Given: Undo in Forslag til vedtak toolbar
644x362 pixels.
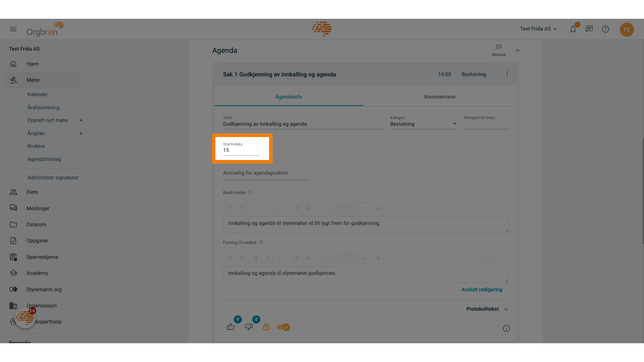Looking at the screenshot, I should pos(230,258).
